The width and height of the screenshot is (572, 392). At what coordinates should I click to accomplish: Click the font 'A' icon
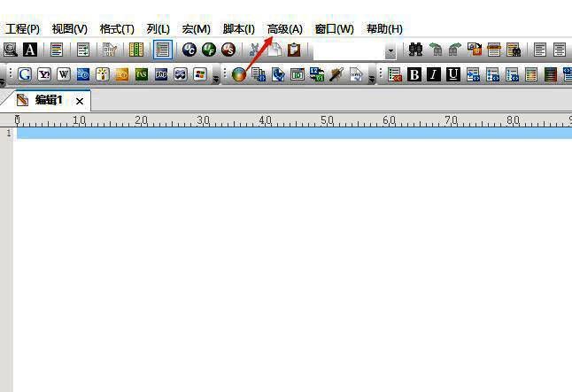coord(31,50)
